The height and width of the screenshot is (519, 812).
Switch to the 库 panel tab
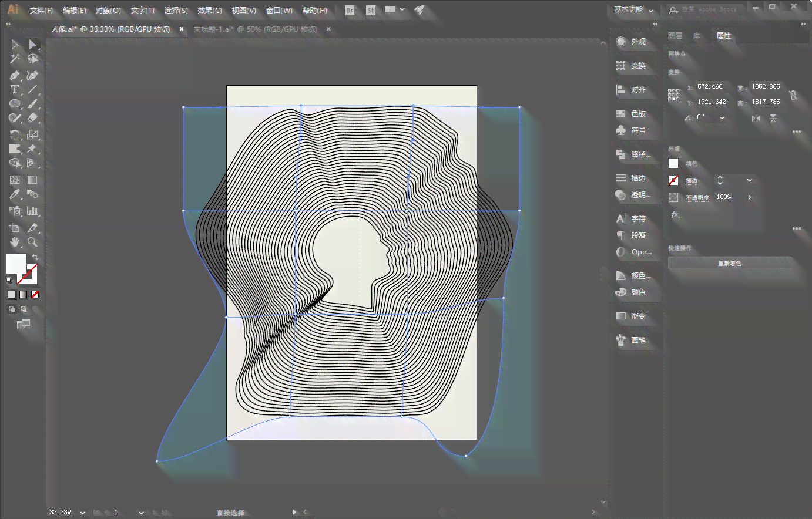[697, 36]
